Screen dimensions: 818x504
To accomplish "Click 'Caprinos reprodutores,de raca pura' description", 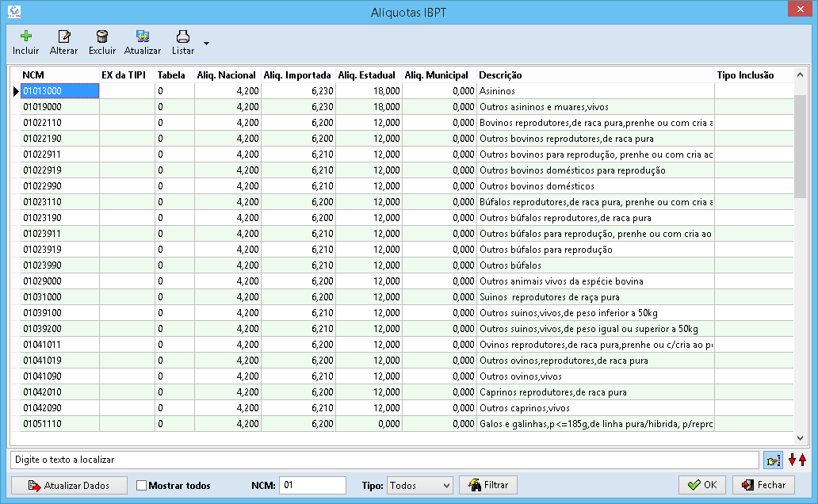I will (x=553, y=392).
